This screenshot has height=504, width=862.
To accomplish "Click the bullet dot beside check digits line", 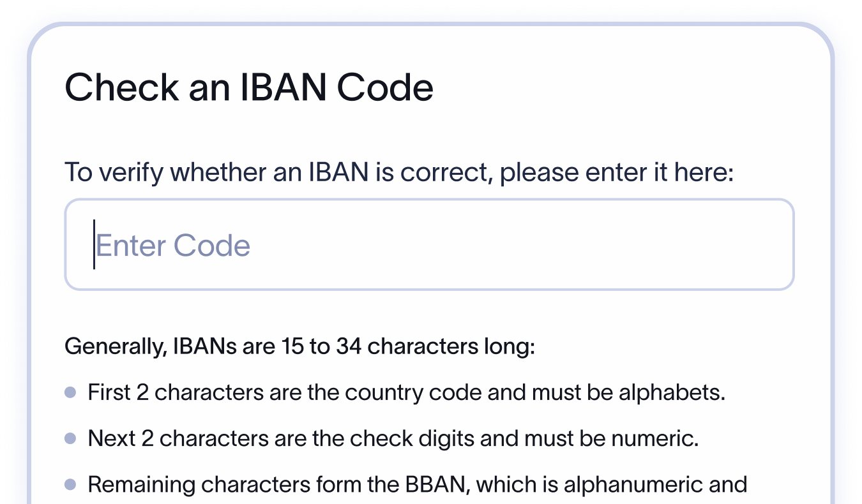I will click(70, 438).
